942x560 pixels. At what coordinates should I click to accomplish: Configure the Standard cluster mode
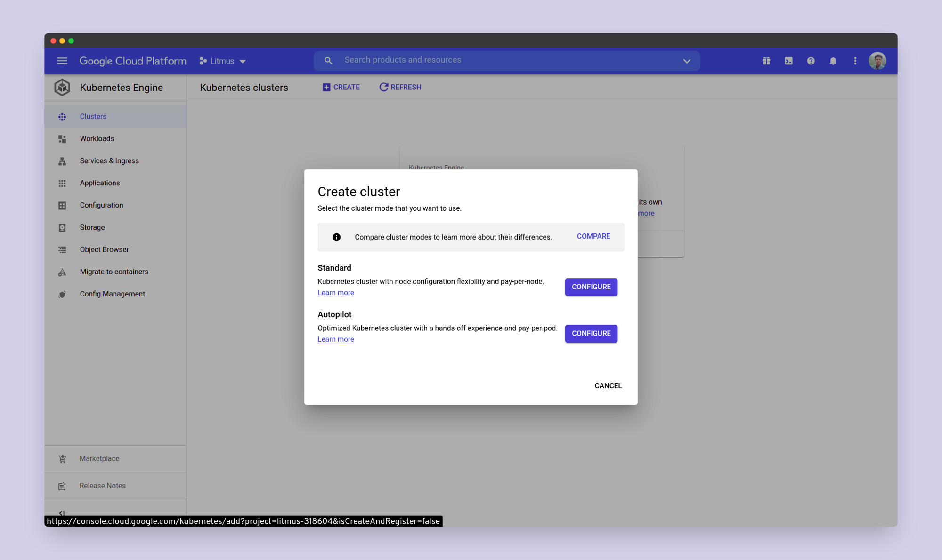(591, 287)
